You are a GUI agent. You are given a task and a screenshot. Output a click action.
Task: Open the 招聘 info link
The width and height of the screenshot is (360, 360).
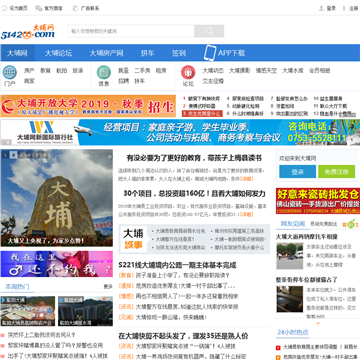pos(124,81)
